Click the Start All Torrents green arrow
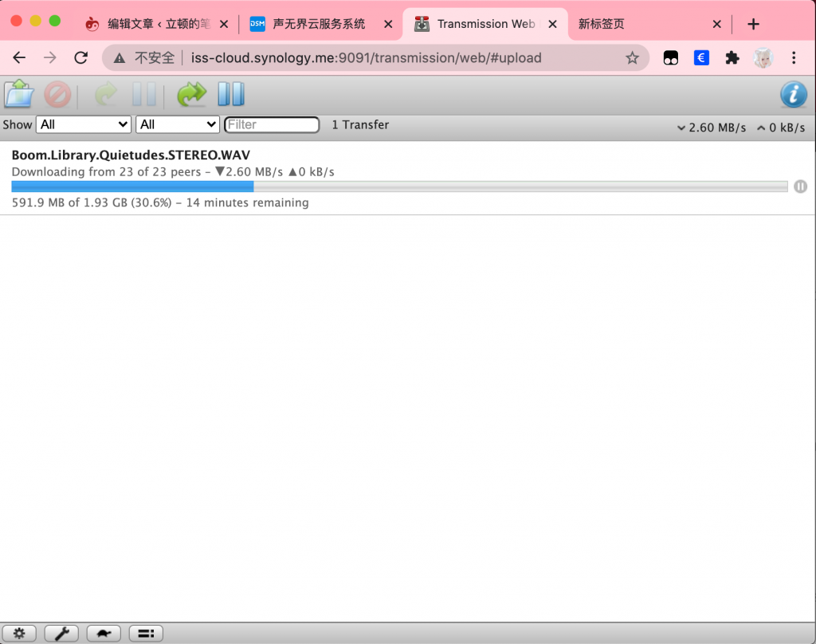This screenshot has width=816, height=644. (x=190, y=94)
